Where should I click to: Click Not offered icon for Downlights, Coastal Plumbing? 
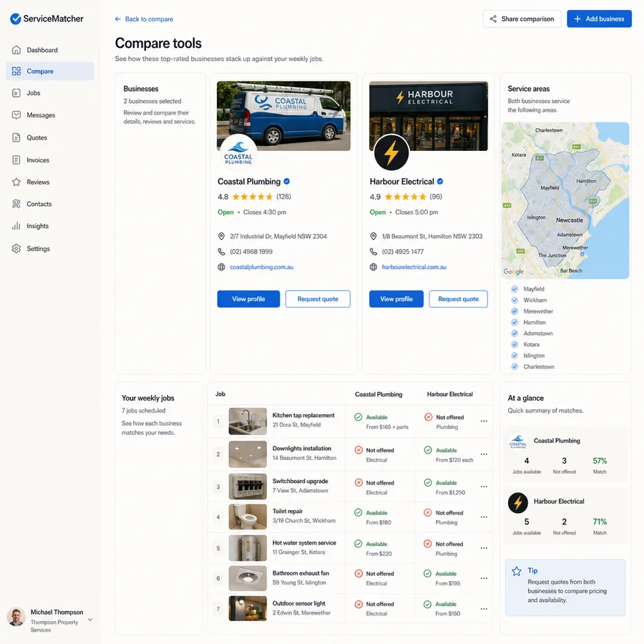[358, 450]
